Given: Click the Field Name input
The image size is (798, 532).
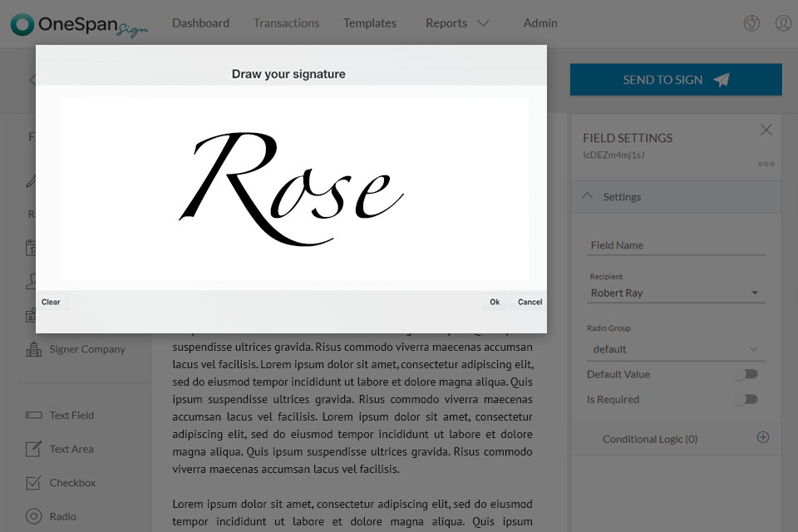Looking at the screenshot, I should click(x=675, y=245).
